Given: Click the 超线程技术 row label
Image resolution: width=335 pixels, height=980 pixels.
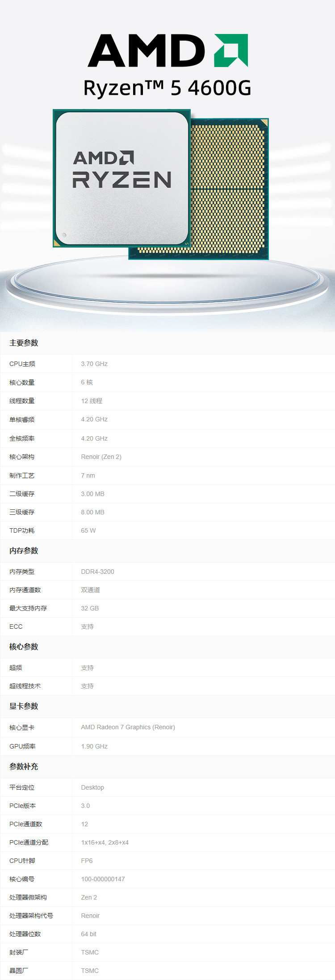Looking at the screenshot, I should tap(25, 686).
